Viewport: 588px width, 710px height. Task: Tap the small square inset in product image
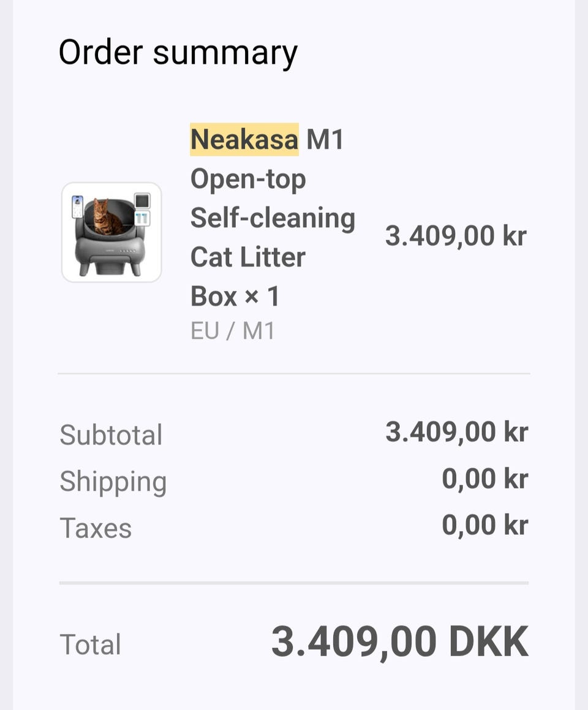pyautogui.click(x=142, y=201)
